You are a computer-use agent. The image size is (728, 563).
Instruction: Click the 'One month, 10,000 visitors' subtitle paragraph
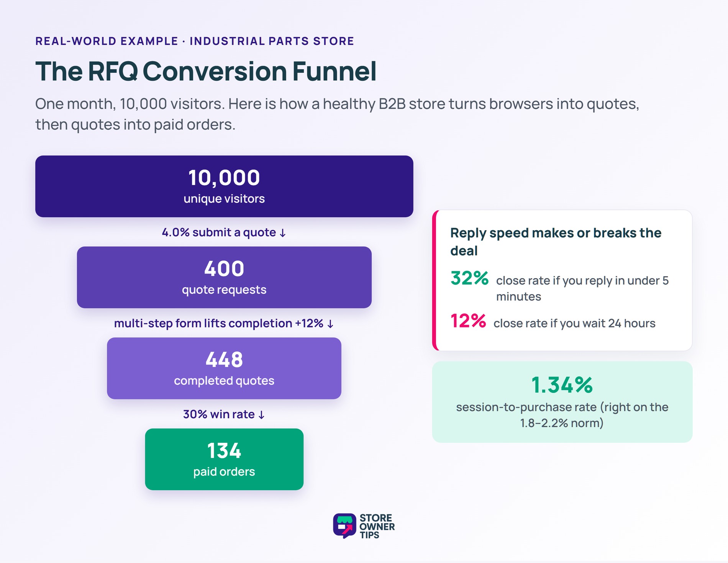point(337,114)
